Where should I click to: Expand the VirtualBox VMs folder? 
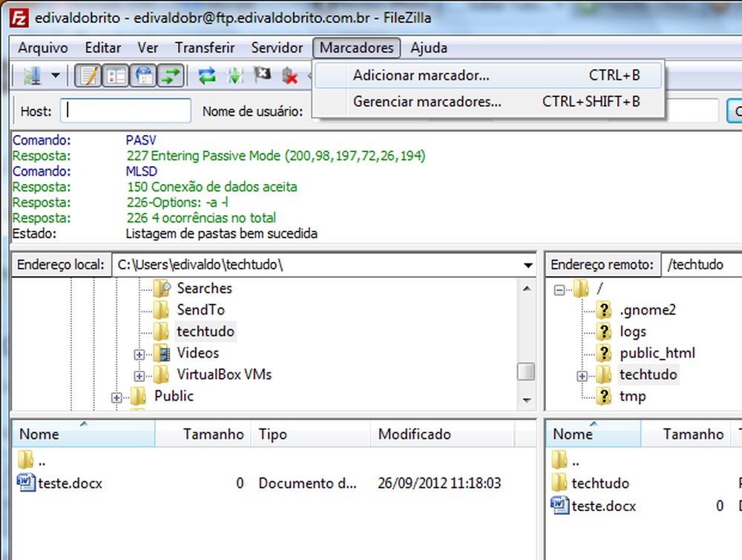[x=139, y=375]
